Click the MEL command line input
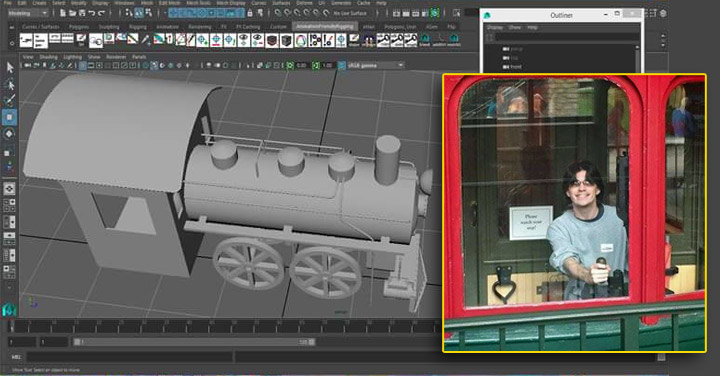Viewport: 720px width, 376px height. point(130,357)
